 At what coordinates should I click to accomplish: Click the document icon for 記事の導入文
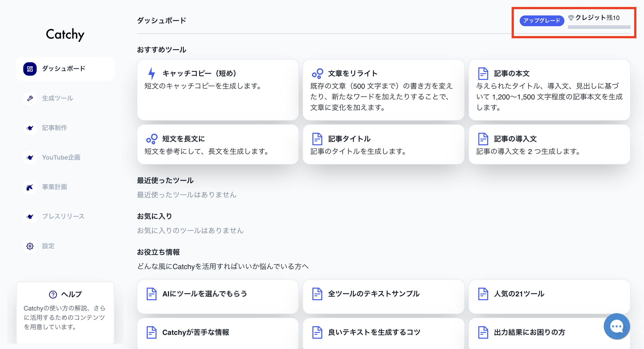click(483, 139)
